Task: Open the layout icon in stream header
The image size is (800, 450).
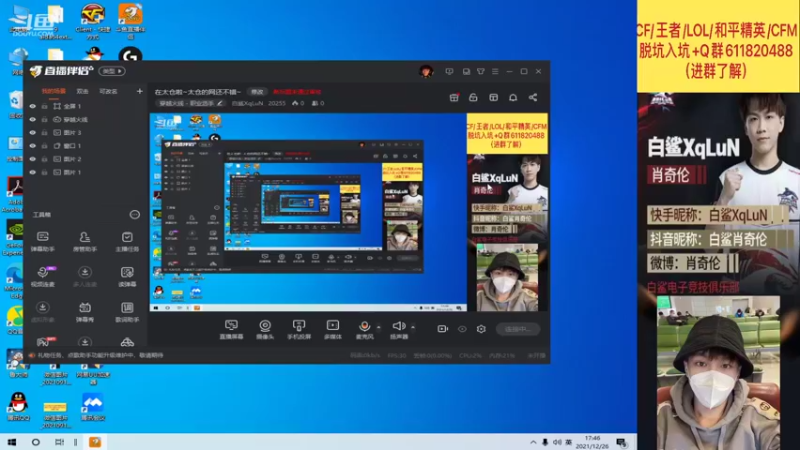Action: point(493,97)
